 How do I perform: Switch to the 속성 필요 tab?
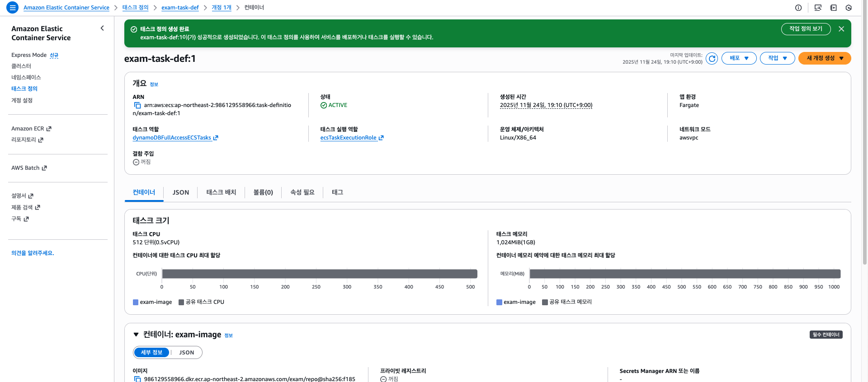pos(302,192)
